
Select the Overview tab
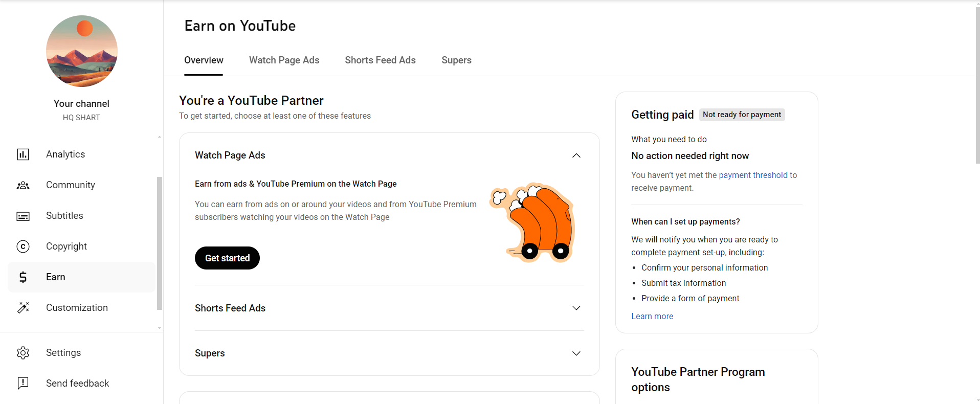pyautogui.click(x=204, y=60)
